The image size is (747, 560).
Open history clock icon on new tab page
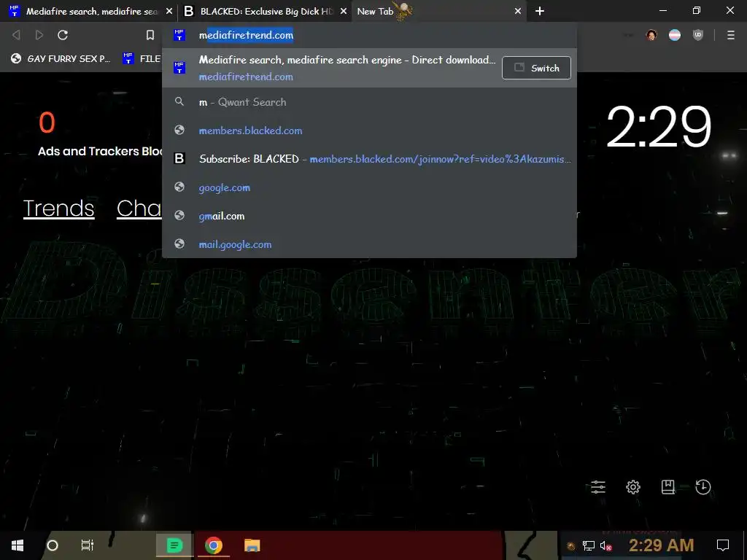(x=703, y=486)
